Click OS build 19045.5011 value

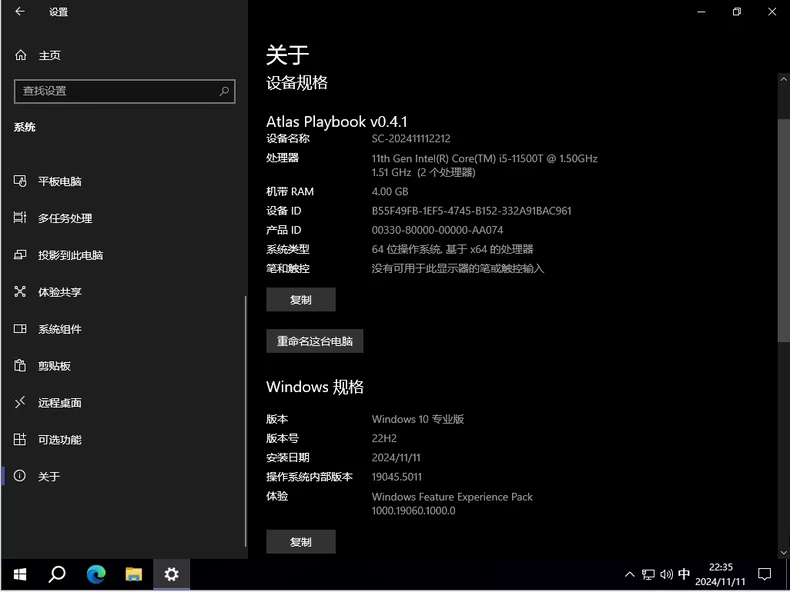(x=397, y=477)
